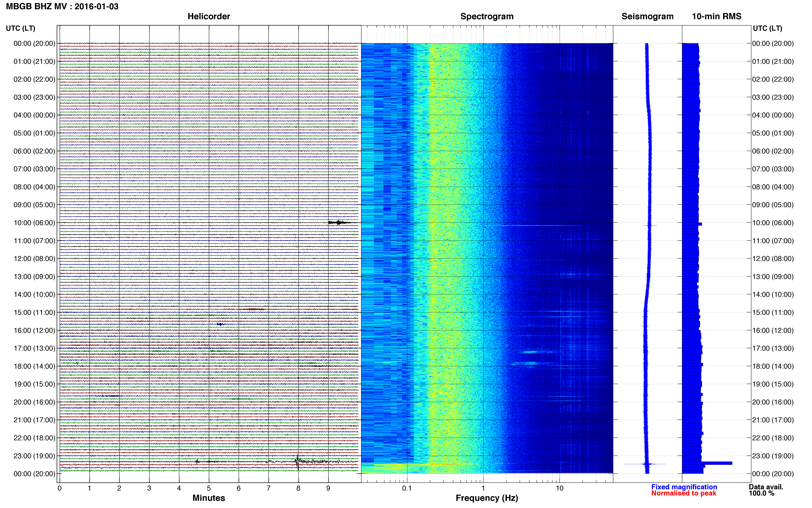
Task: Click the right 'UTC (LT)' axis label
Action: coord(767,28)
